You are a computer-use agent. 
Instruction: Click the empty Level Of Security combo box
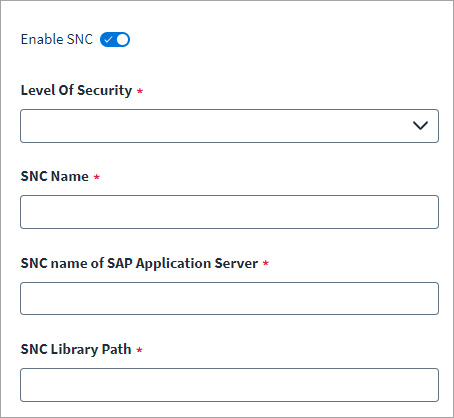click(229, 126)
